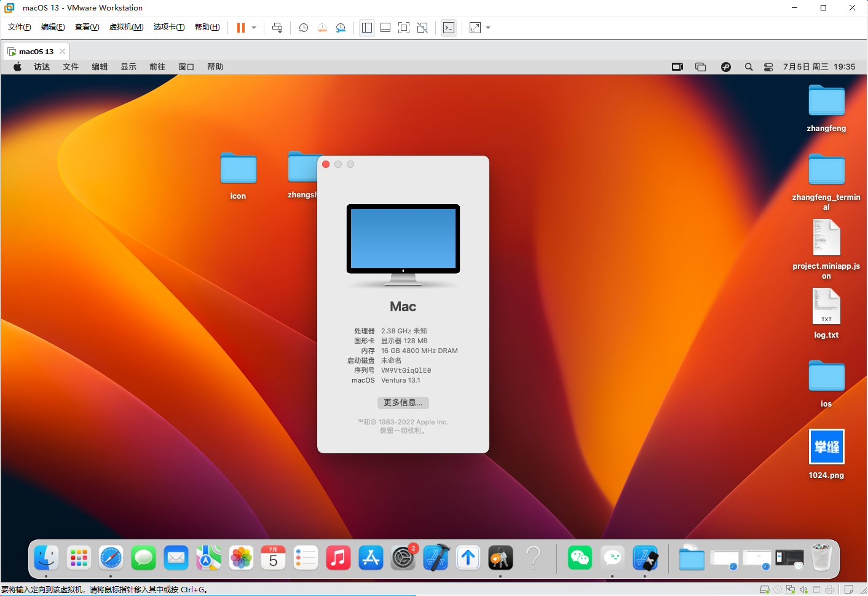The image size is (868, 596).
Task: Select the 1024.png image on desktop
Action: pyautogui.click(x=827, y=447)
